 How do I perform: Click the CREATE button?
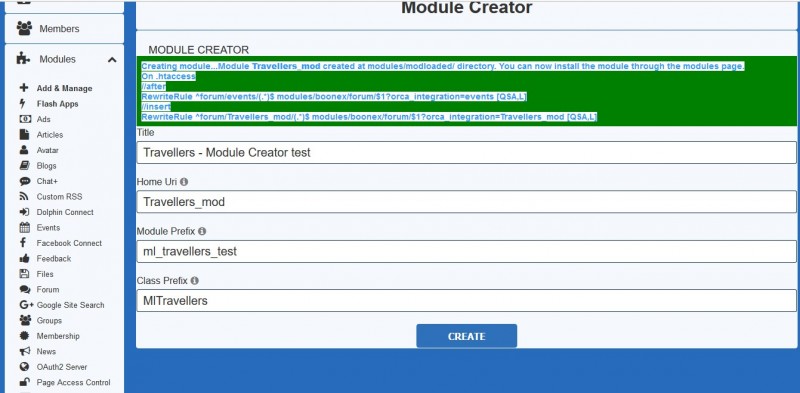click(x=466, y=336)
